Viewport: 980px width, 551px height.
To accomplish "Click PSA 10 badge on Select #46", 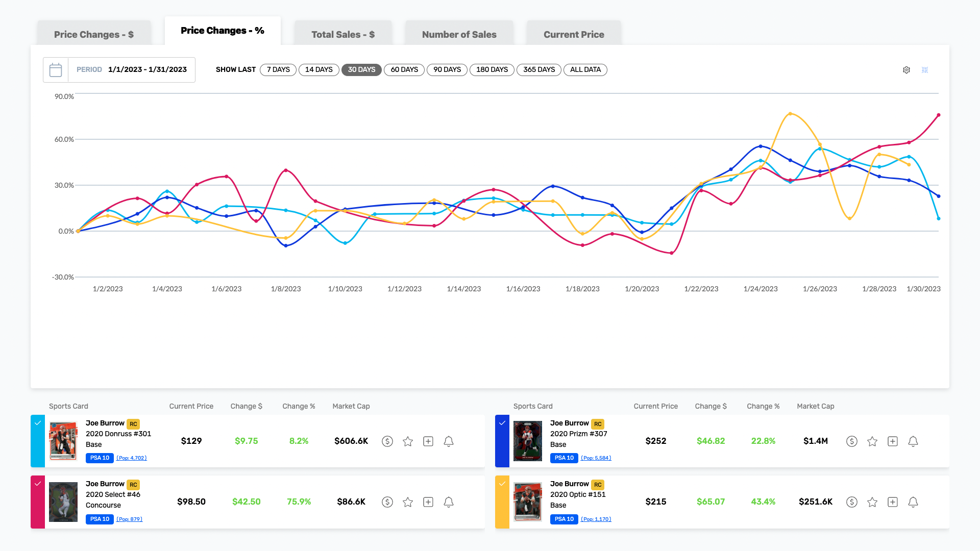I will 100,519.
